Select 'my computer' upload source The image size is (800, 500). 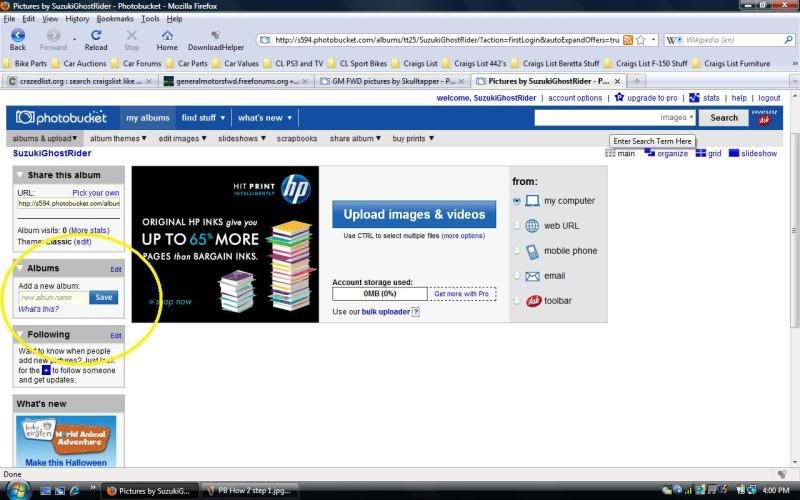(517, 201)
